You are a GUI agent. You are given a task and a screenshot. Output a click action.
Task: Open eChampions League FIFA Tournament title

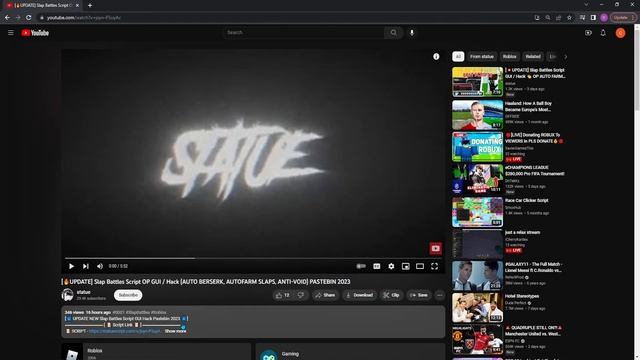(x=535, y=171)
